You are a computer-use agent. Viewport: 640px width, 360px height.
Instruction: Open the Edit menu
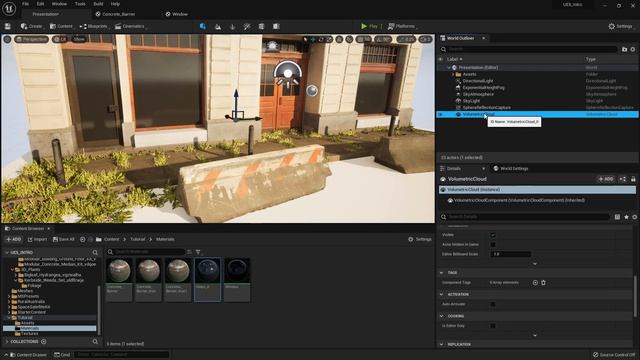[40, 4]
